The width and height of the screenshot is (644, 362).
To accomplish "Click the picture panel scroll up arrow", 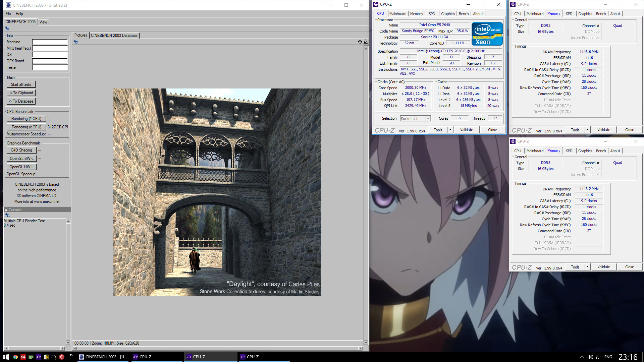I will pyautogui.click(x=366, y=48).
